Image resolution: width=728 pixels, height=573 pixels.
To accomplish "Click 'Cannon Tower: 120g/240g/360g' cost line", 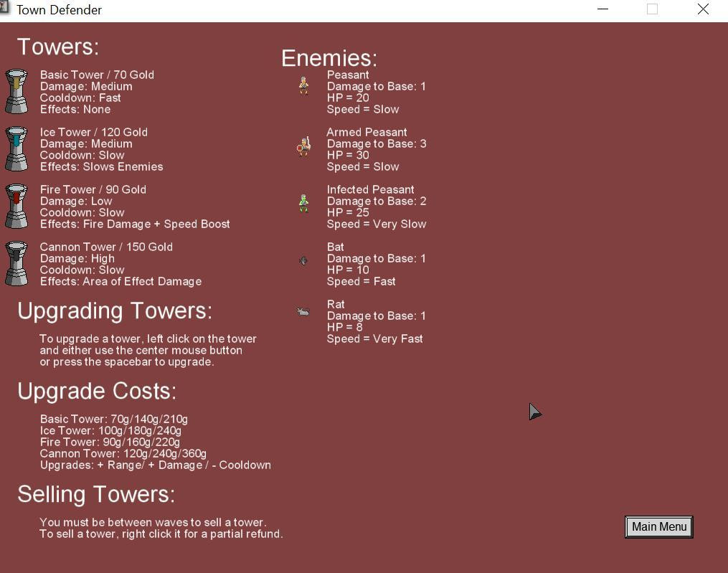I will 123,454.
